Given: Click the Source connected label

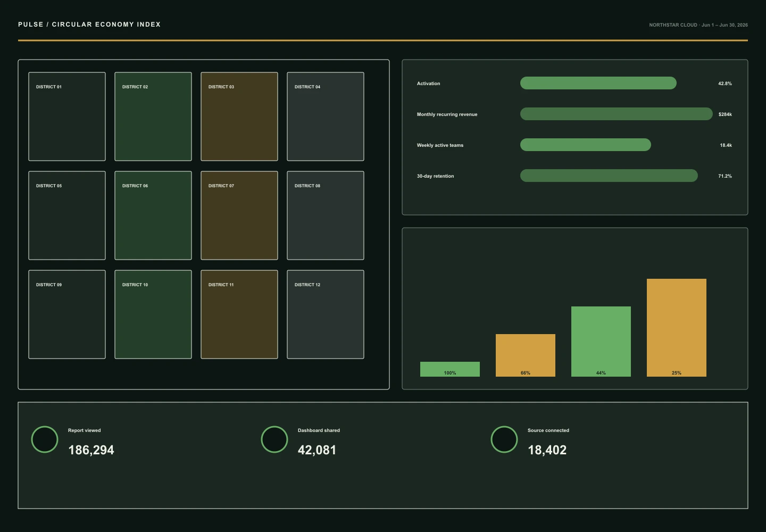Looking at the screenshot, I should point(548,430).
